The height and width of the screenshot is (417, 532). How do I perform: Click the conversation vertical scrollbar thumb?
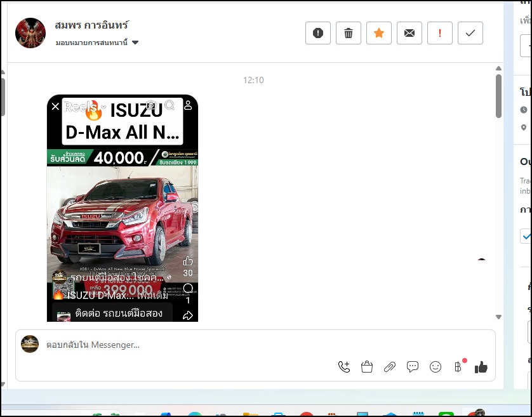click(498, 96)
